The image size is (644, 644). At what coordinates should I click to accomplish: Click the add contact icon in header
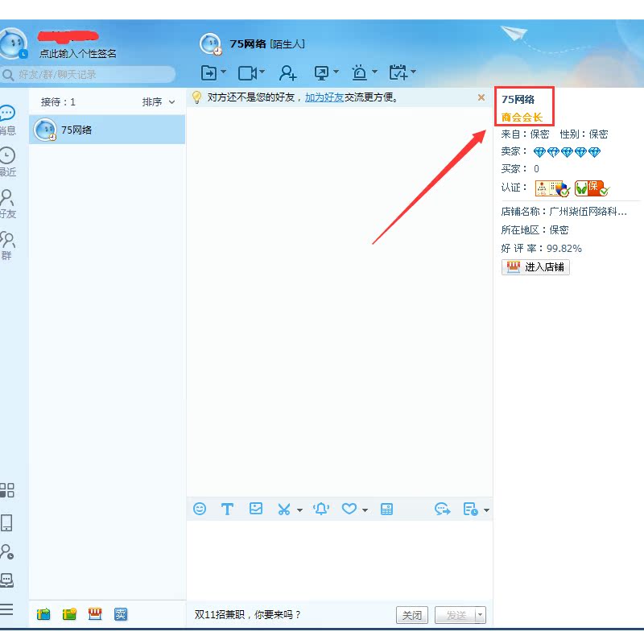(x=287, y=73)
